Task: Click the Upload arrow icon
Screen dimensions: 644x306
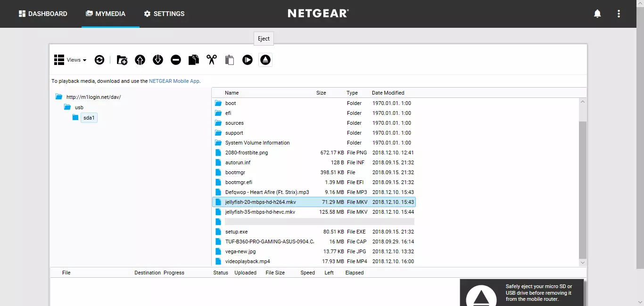Action: 140,60
